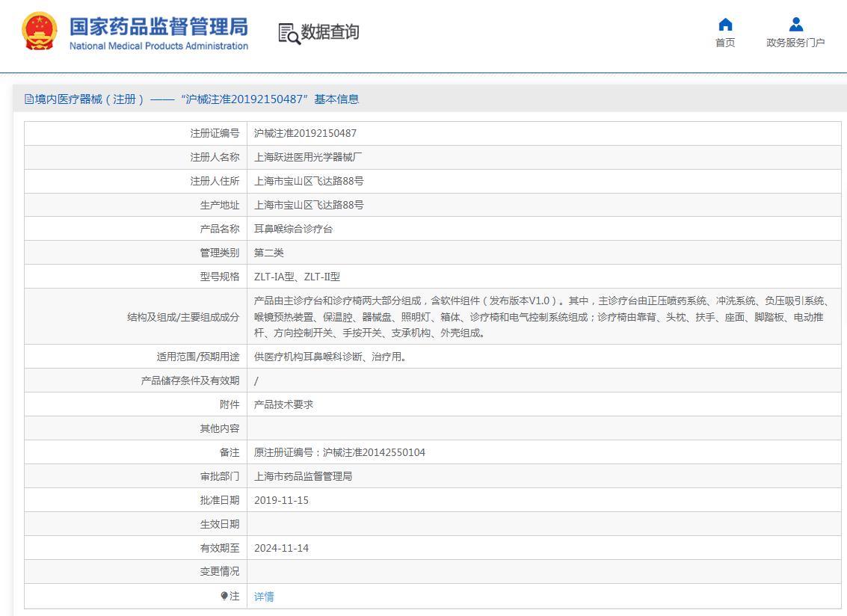Click the National Medical Products Administration text
The image size is (847, 616).
[x=158, y=46]
